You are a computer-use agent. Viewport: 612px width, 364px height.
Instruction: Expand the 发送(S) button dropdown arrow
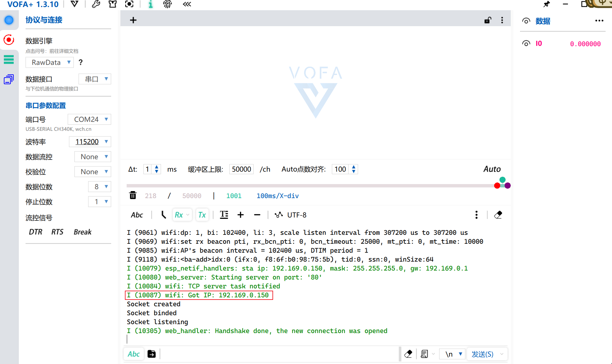point(502,354)
